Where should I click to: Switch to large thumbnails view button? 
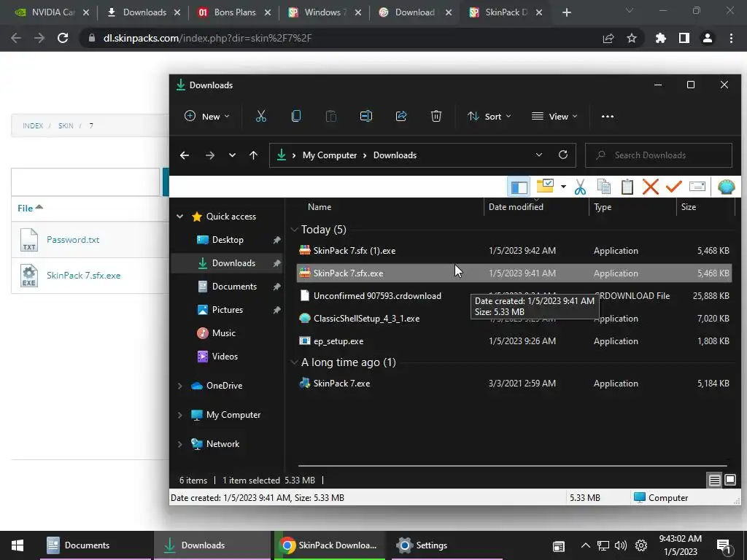(729, 480)
